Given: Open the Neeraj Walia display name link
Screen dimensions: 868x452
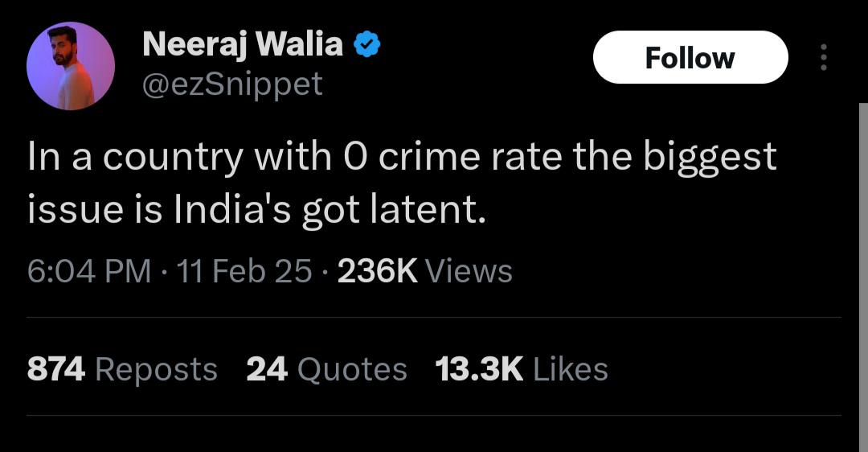Looking at the screenshot, I should click(x=242, y=44).
